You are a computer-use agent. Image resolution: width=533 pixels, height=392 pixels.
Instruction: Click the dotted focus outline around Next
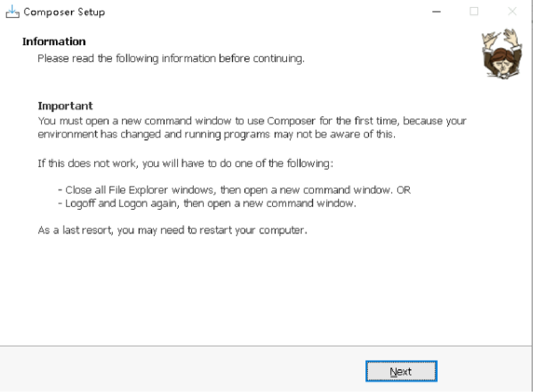tap(401, 362)
